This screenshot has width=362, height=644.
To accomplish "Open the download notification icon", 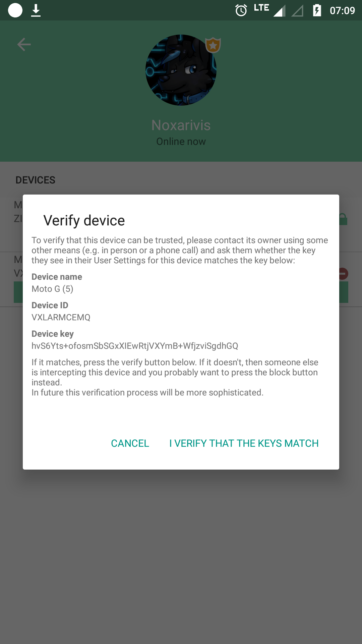I will (x=36, y=10).
